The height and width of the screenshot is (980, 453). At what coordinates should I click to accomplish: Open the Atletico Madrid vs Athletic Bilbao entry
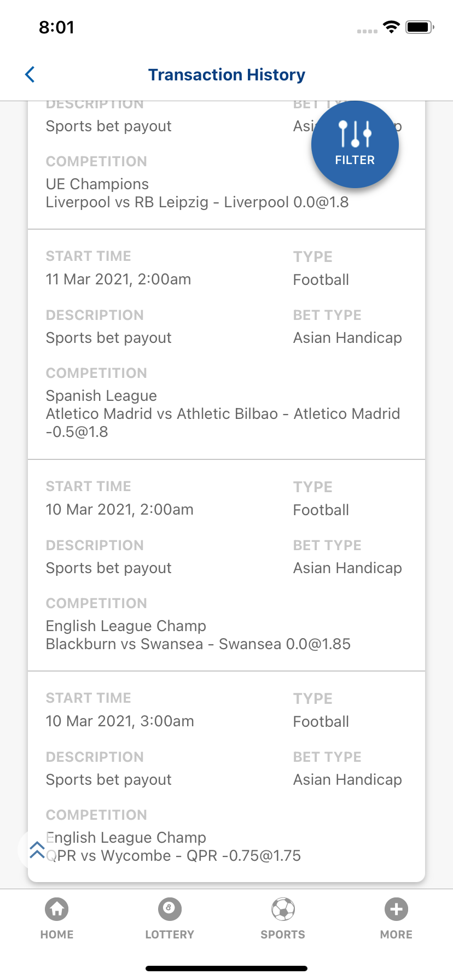[226, 345]
